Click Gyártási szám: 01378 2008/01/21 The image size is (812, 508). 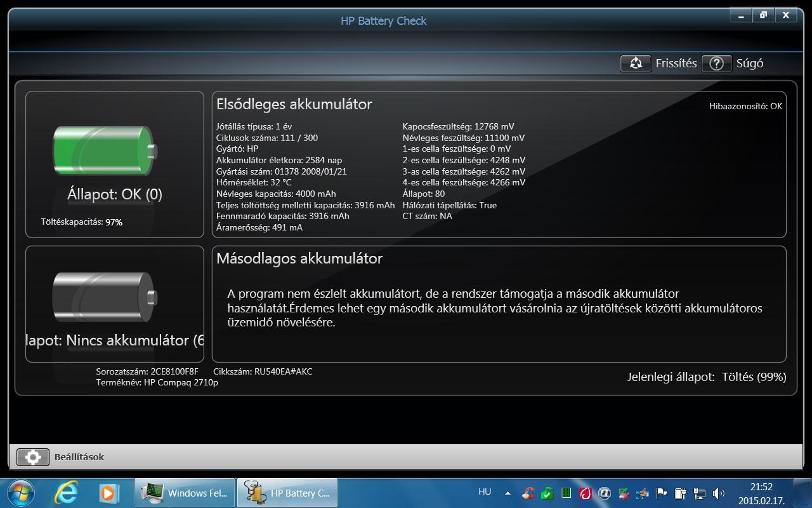[282, 171]
